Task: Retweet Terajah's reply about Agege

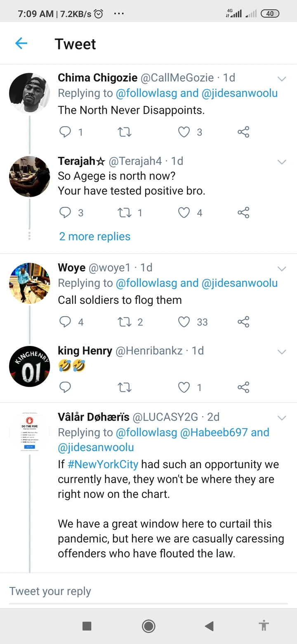Action: (x=124, y=213)
